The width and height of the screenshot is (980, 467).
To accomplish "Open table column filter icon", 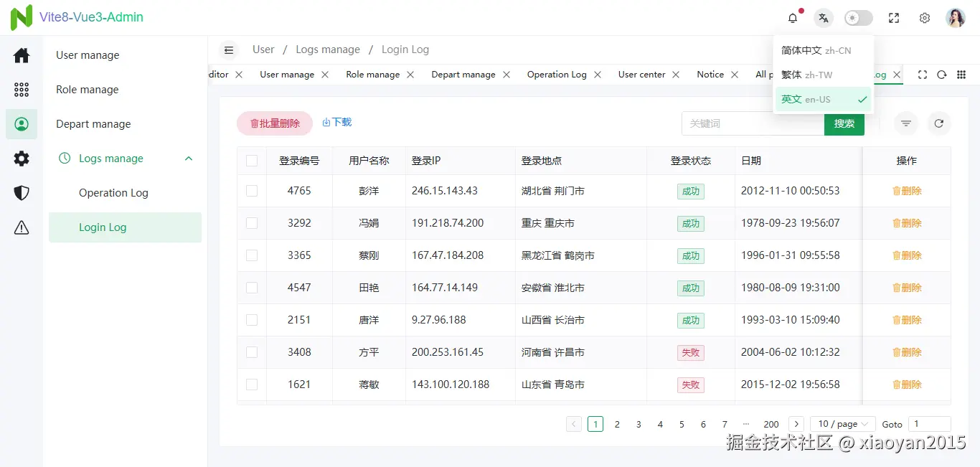I will 906,123.
